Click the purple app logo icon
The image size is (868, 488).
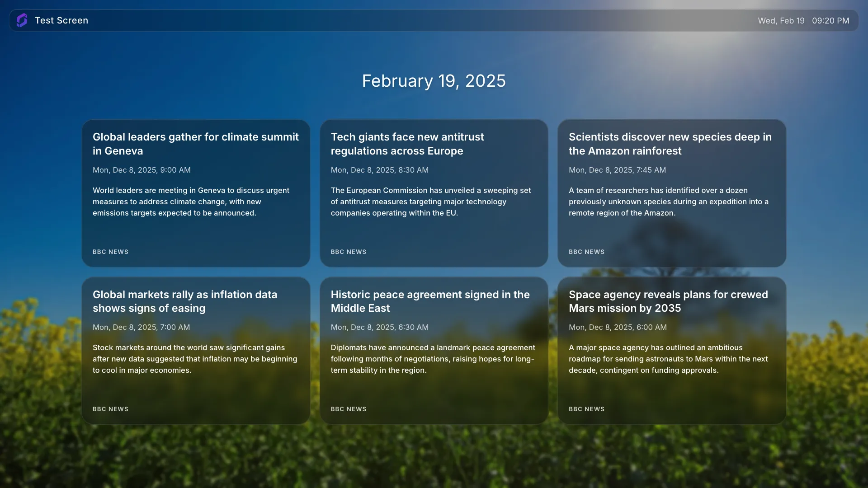tap(22, 20)
